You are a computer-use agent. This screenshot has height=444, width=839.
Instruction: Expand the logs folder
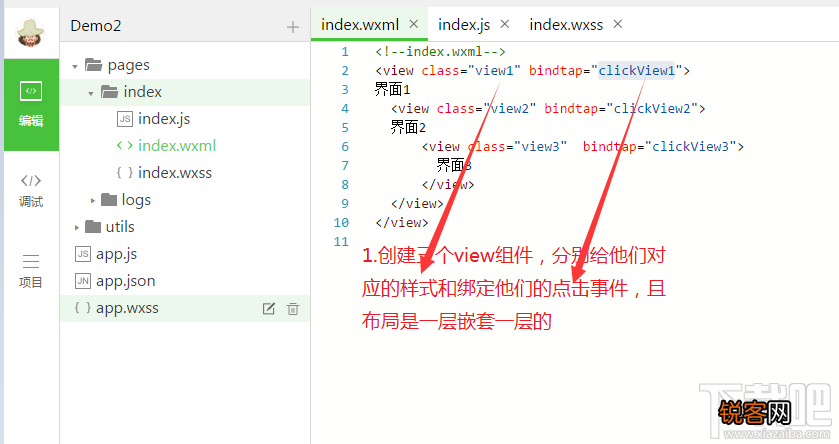[92, 200]
